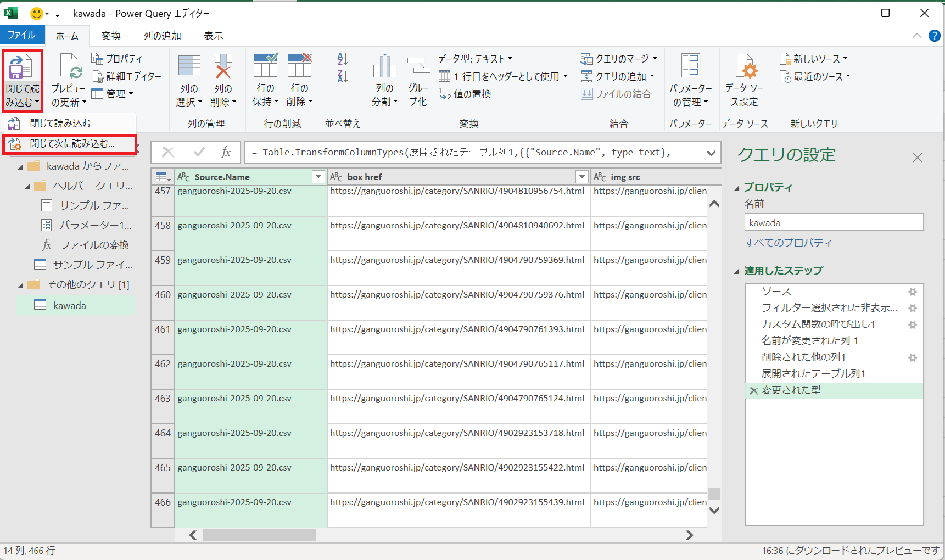Select the 展開されたテーブル列1 step
945x560 pixels.
813,374
